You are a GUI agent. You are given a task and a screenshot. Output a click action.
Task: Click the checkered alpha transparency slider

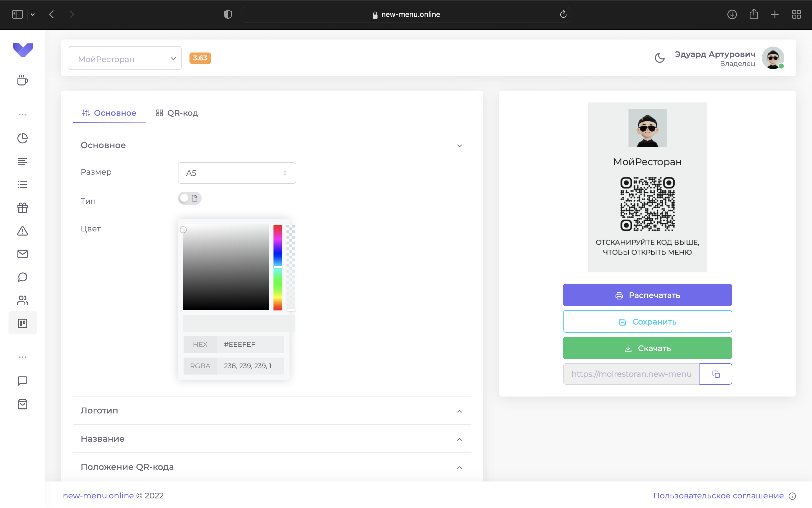pos(291,268)
